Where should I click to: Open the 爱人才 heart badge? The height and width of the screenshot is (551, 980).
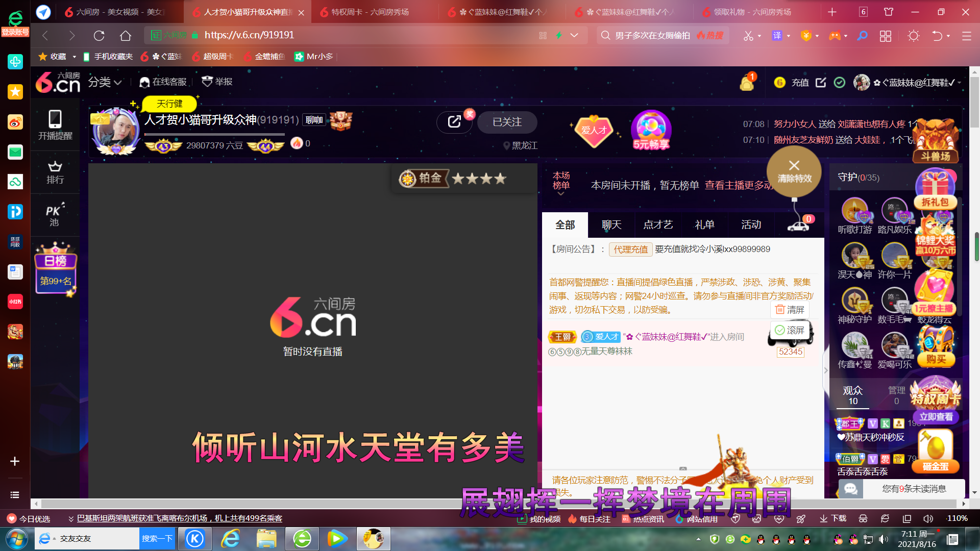(x=594, y=131)
